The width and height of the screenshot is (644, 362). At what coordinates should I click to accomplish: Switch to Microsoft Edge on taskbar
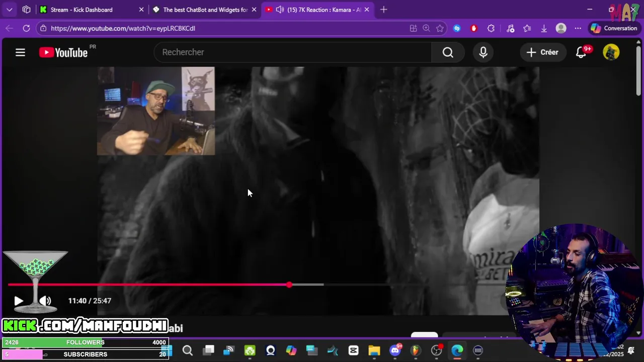[x=457, y=350]
